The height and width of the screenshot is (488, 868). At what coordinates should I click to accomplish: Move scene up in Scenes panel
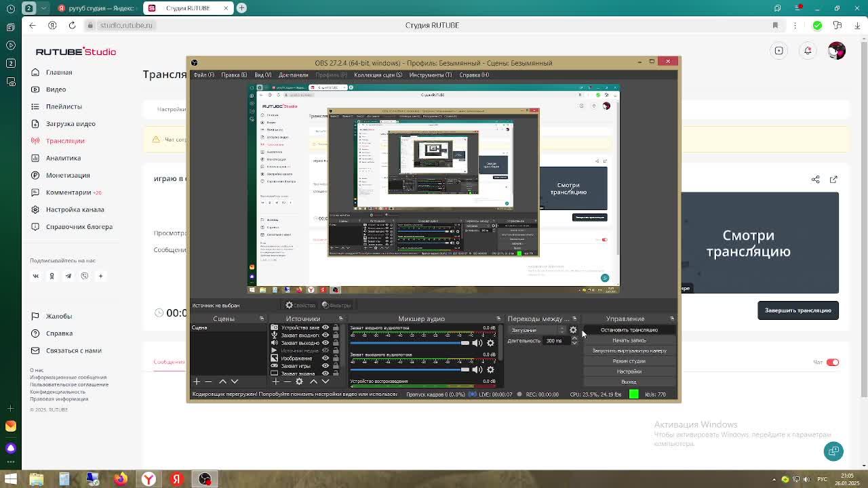[x=222, y=382]
